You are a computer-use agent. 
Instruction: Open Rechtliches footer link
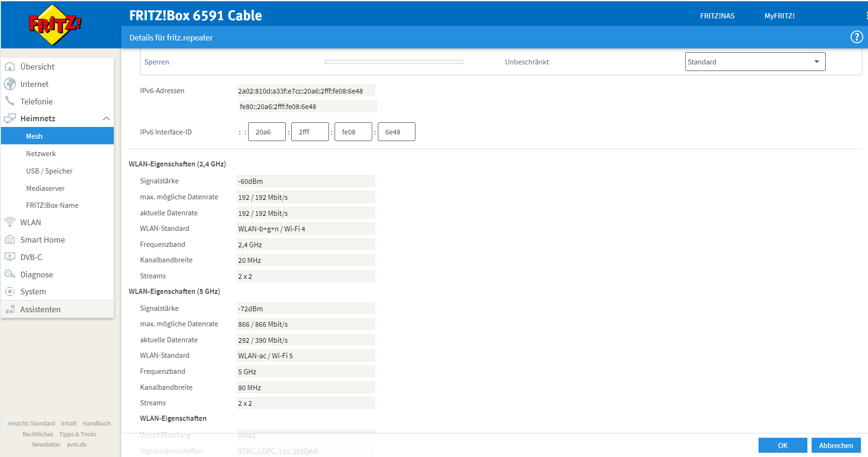(x=38, y=434)
